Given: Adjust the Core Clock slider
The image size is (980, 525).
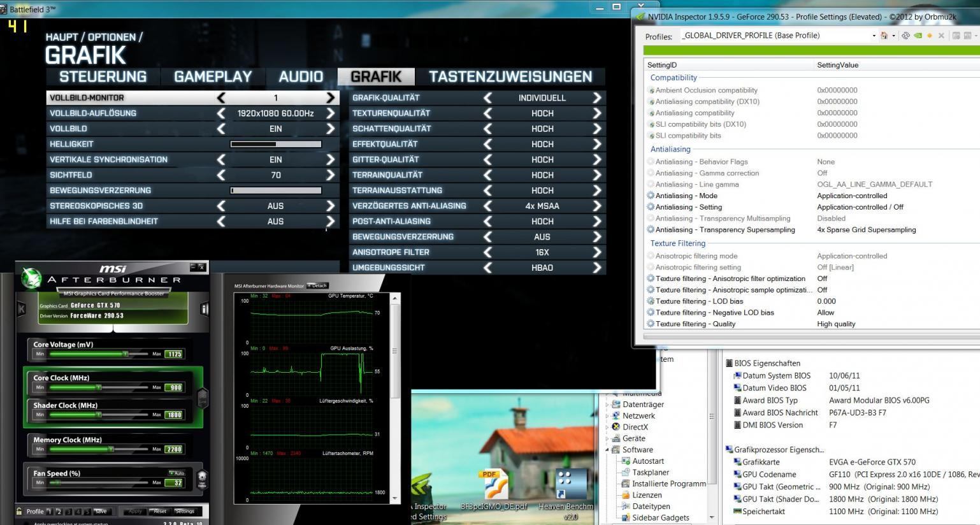Looking at the screenshot, I should click(x=99, y=387).
